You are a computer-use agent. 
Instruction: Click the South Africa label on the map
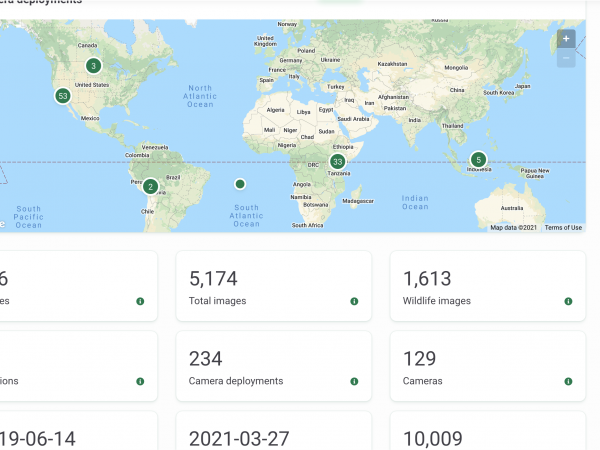click(x=307, y=225)
